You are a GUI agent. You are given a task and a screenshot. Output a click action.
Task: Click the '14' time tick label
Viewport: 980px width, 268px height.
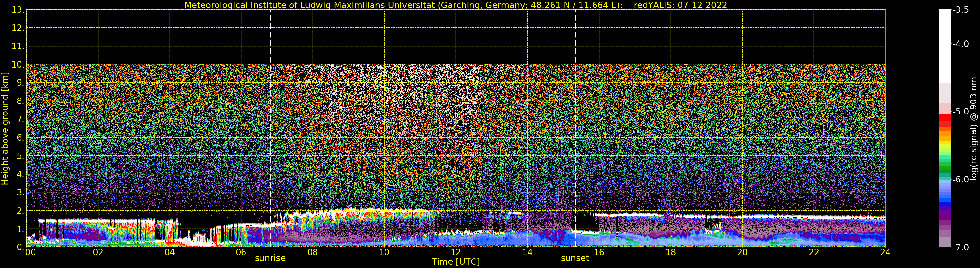527,252
